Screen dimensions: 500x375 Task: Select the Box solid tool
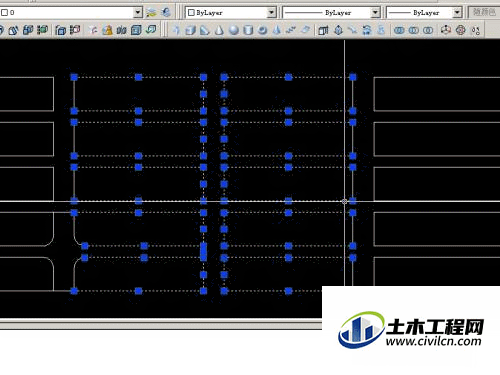click(x=190, y=30)
